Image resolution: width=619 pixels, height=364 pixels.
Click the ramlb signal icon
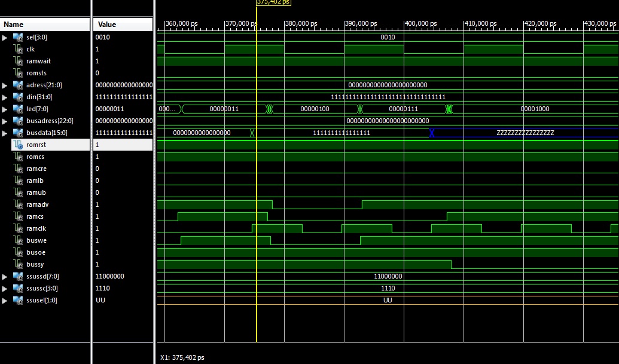[18, 181]
